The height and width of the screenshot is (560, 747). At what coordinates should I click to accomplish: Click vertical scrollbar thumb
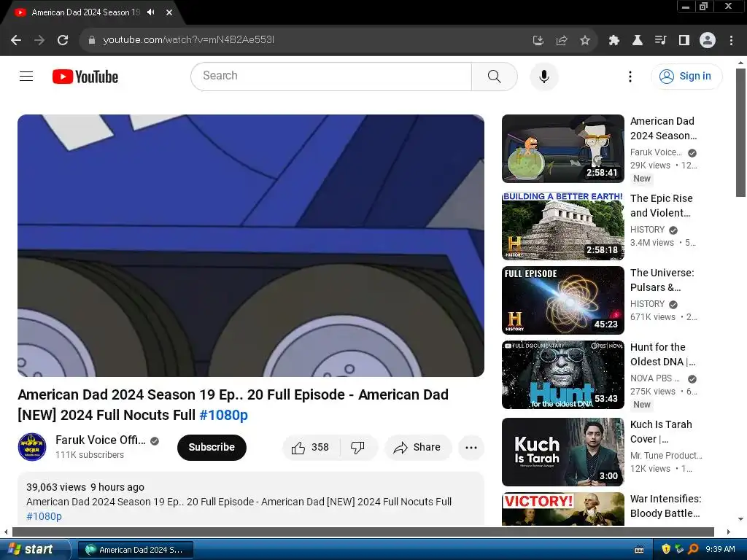pos(740,133)
